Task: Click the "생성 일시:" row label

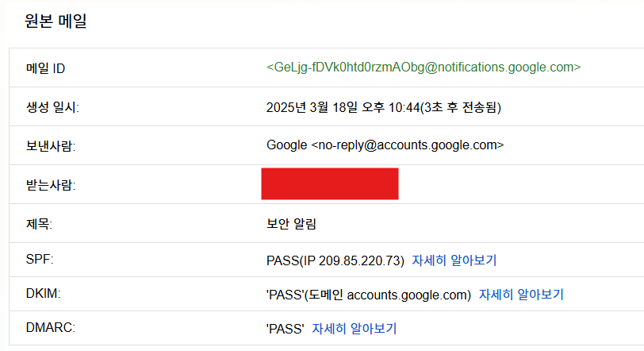Action: click(x=52, y=107)
